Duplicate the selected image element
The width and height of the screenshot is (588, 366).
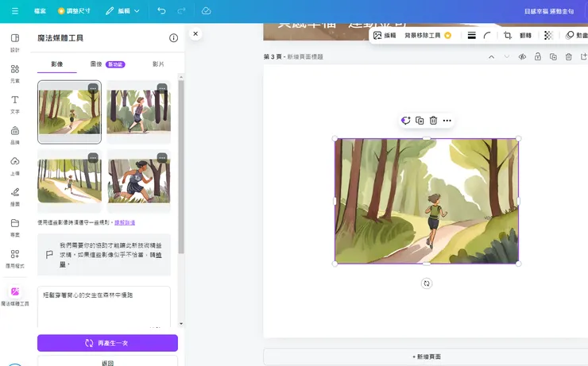click(420, 121)
